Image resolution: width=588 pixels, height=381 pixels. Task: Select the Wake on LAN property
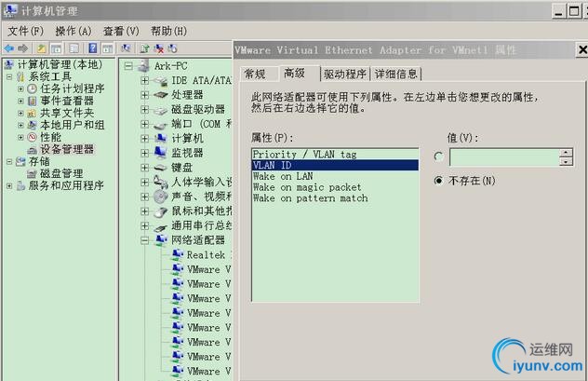pos(335,176)
